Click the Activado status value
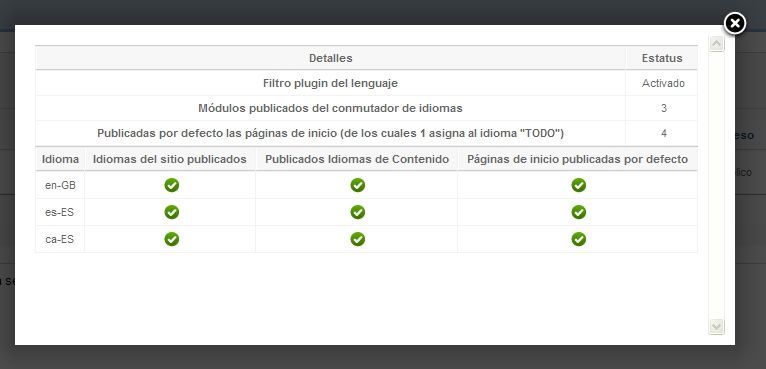The width and height of the screenshot is (766, 369). pos(663,83)
